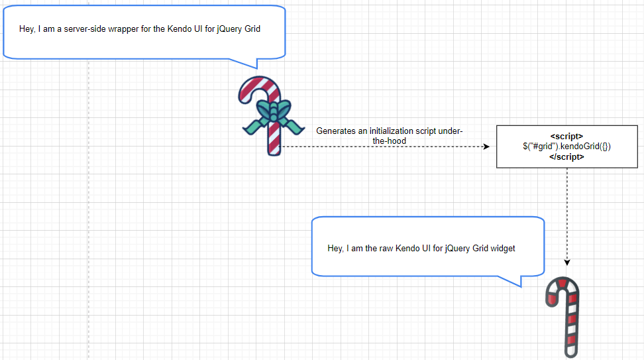Select the plain candy cane image
The height and width of the screenshot is (360, 644).
pos(563,317)
